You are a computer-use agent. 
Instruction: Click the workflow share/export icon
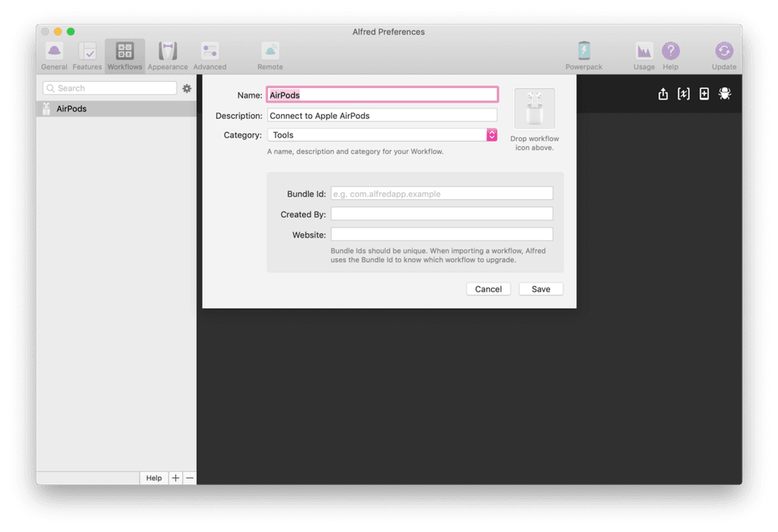(663, 94)
